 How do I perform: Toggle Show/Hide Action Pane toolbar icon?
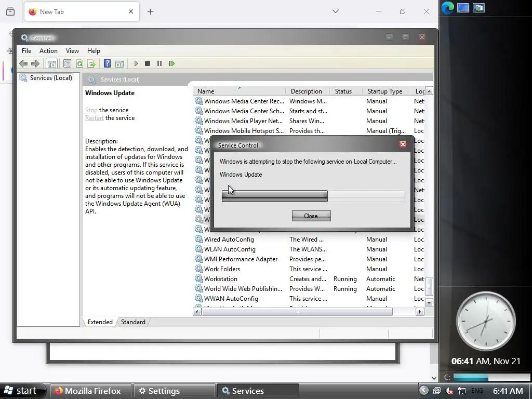[x=119, y=63]
